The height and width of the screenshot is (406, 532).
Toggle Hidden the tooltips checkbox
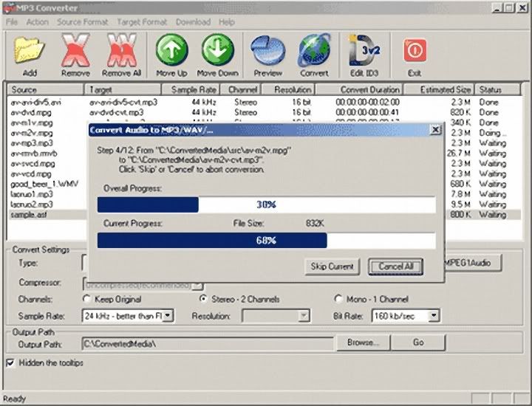[x=10, y=362]
